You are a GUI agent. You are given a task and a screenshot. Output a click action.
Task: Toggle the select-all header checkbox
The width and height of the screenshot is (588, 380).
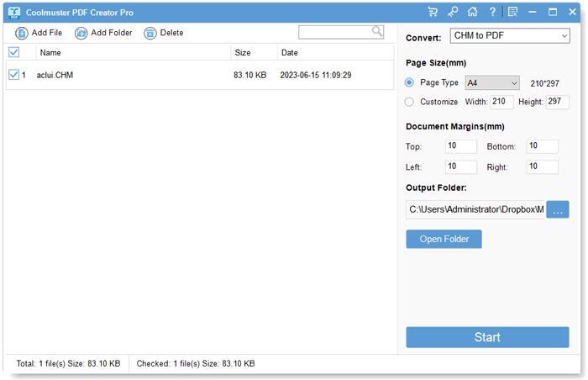click(14, 52)
